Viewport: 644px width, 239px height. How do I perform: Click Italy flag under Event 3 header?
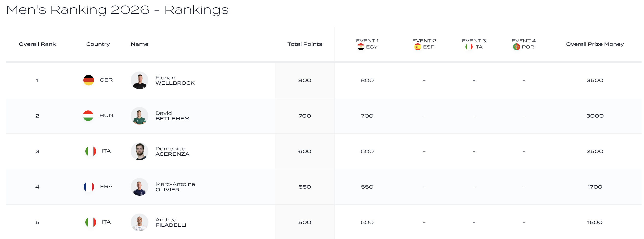469,47
